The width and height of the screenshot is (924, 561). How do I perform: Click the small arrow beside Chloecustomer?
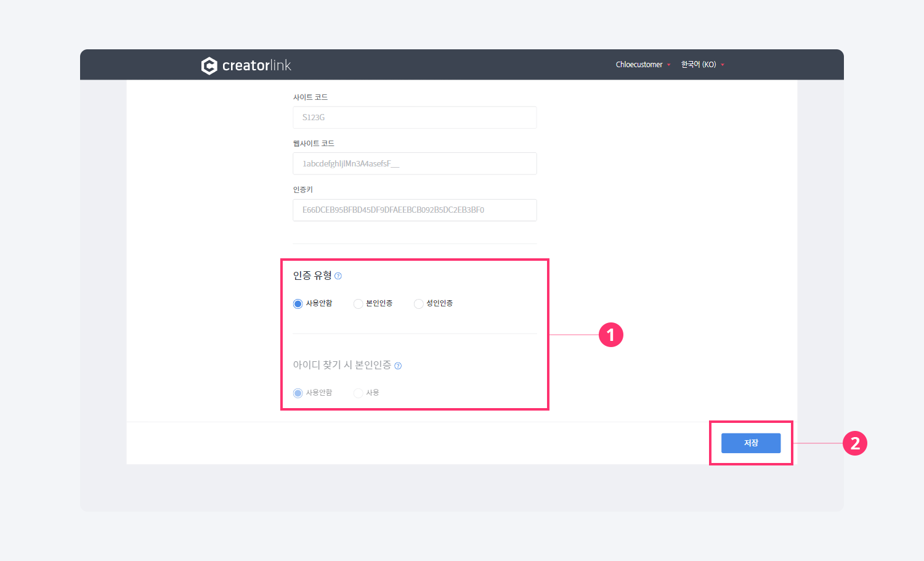pos(669,65)
